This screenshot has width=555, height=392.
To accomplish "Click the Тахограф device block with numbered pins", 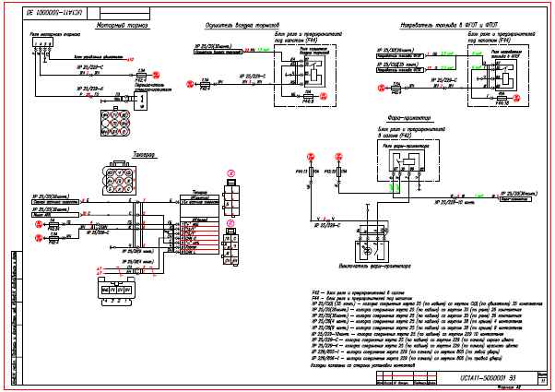I will (x=200, y=224).
